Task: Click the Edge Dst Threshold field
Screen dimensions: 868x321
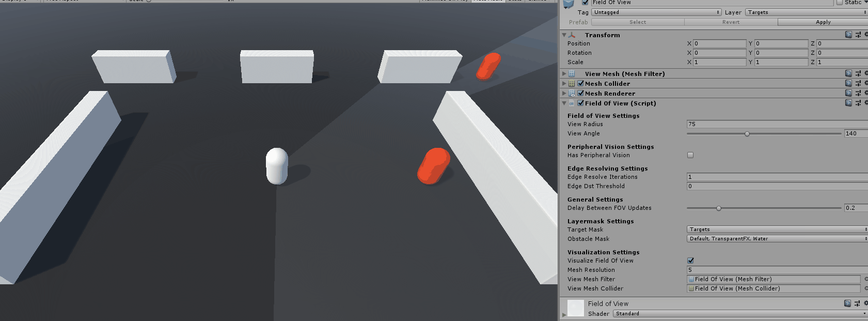Action: (777, 186)
